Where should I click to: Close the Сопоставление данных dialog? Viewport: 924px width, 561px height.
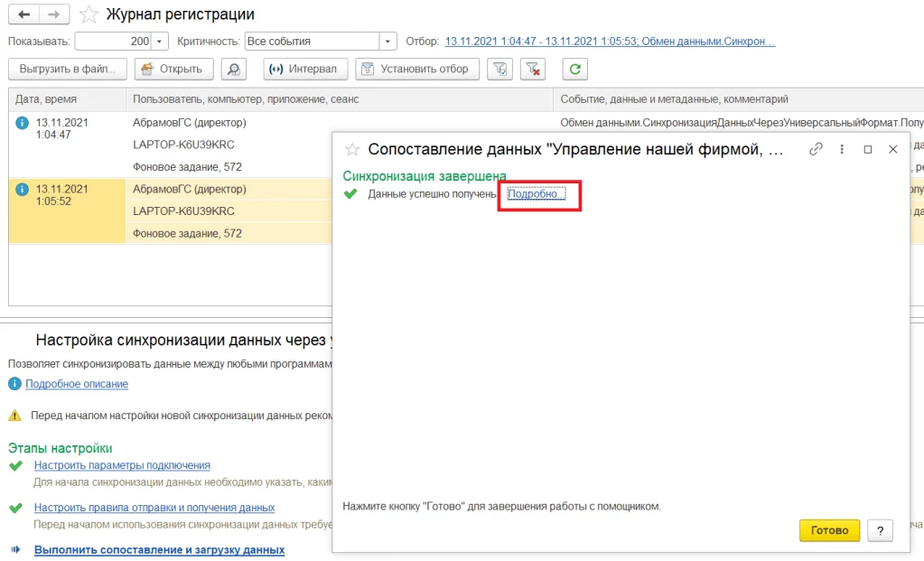tap(892, 150)
